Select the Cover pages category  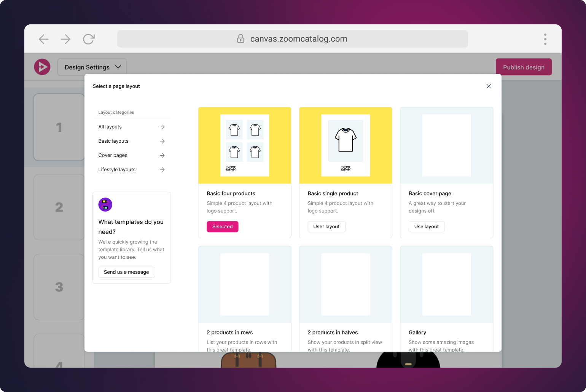tap(113, 155)
